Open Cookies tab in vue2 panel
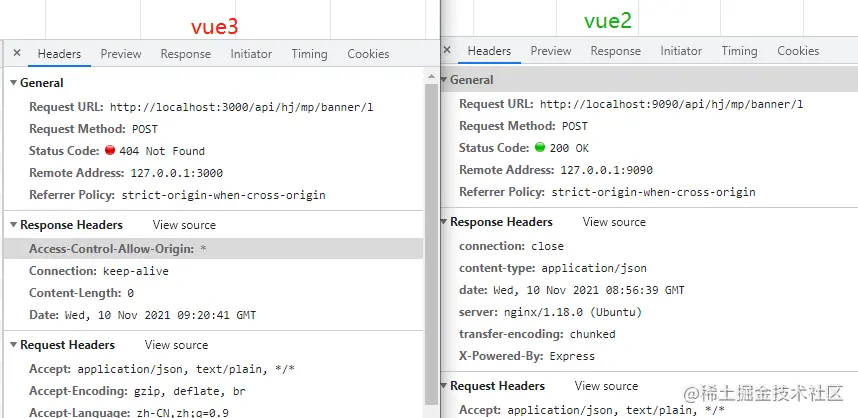Image resolution: width=858 pixels, height=418 pixels. [x=798, y=50]
